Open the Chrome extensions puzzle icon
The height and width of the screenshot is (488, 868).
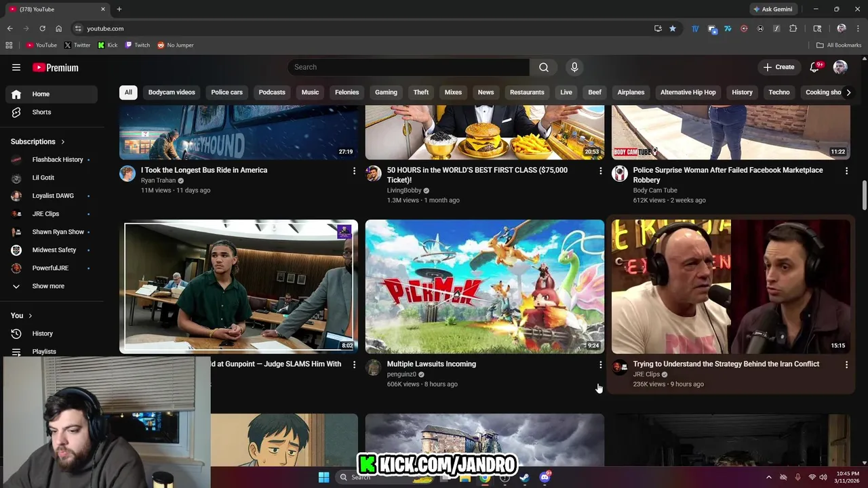(x=793, y=28)
